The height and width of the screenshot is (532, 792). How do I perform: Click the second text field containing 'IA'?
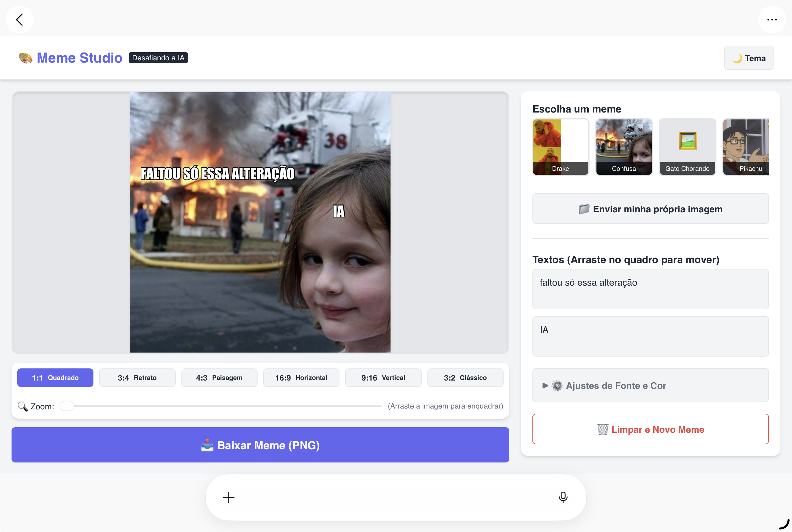(650, 336)
